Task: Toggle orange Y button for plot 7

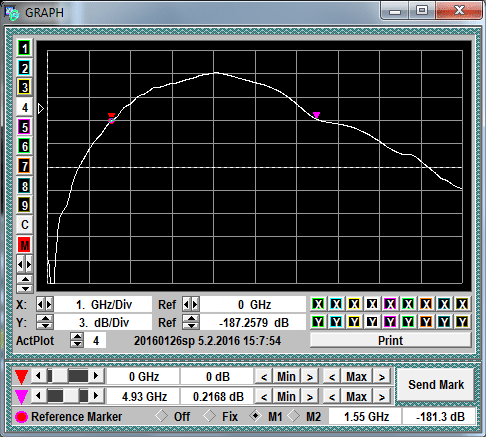Action: click(426, 322)
